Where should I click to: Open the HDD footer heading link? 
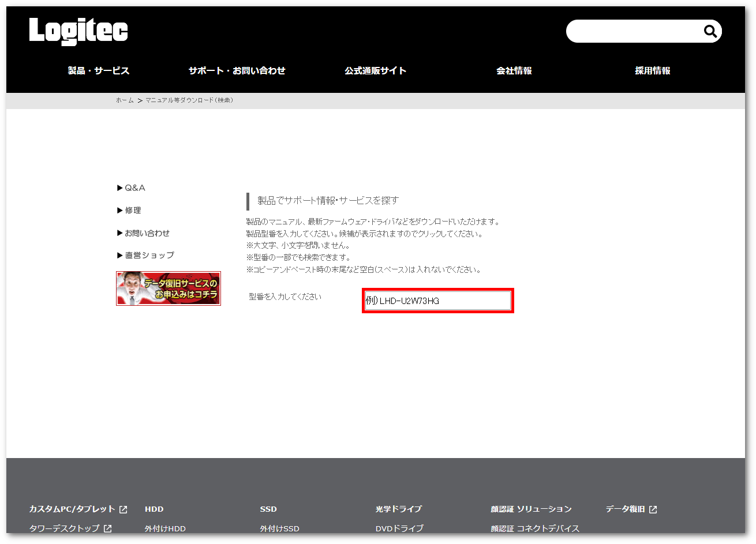click(154, 509)
